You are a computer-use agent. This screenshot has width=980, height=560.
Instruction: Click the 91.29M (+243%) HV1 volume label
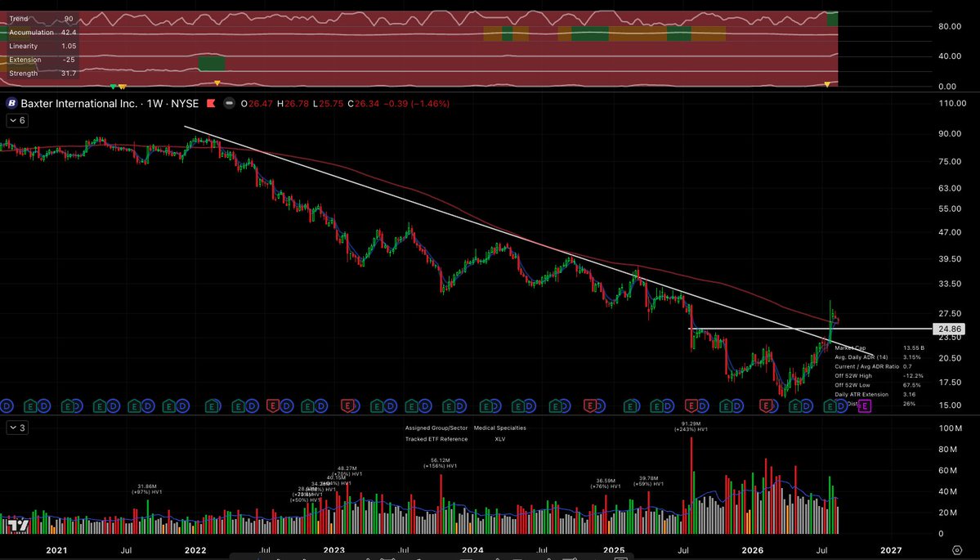pos(691,426)
